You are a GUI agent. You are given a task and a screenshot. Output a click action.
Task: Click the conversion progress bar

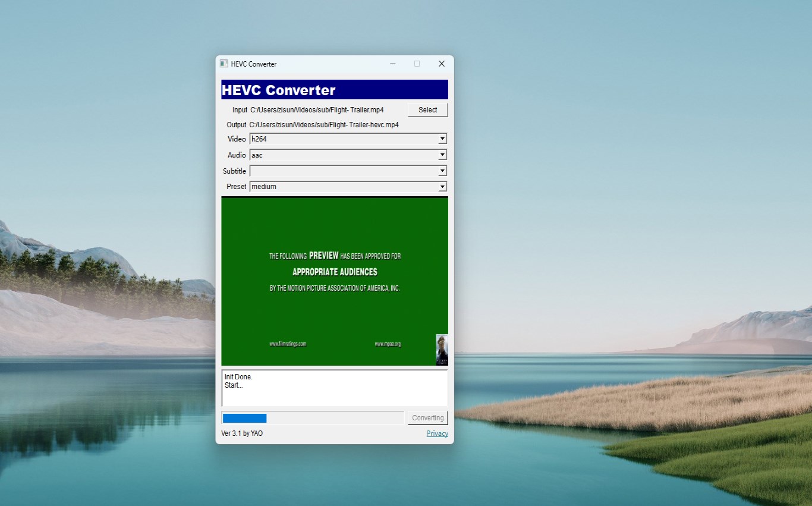pyautogui.click(x=312, y=417)
